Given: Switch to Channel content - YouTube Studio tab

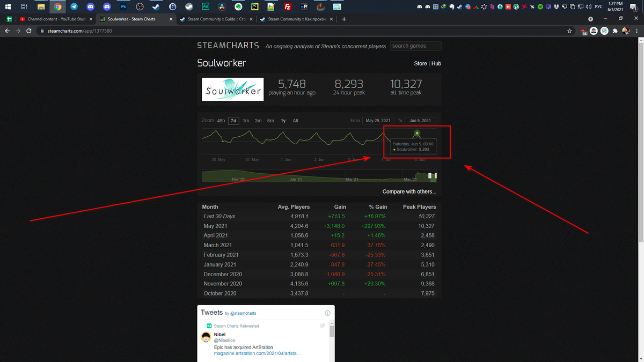Looking at the screenshot, I should 56,19.
